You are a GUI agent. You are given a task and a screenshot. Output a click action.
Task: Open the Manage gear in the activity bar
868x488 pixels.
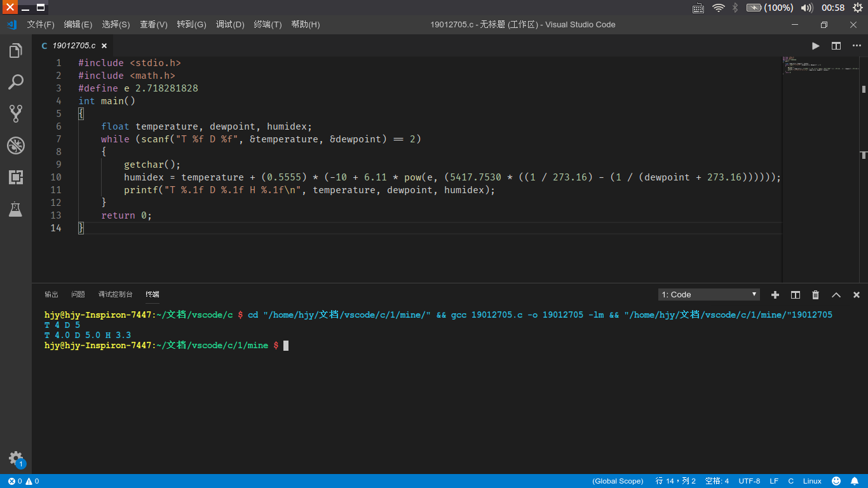point(16,456)
